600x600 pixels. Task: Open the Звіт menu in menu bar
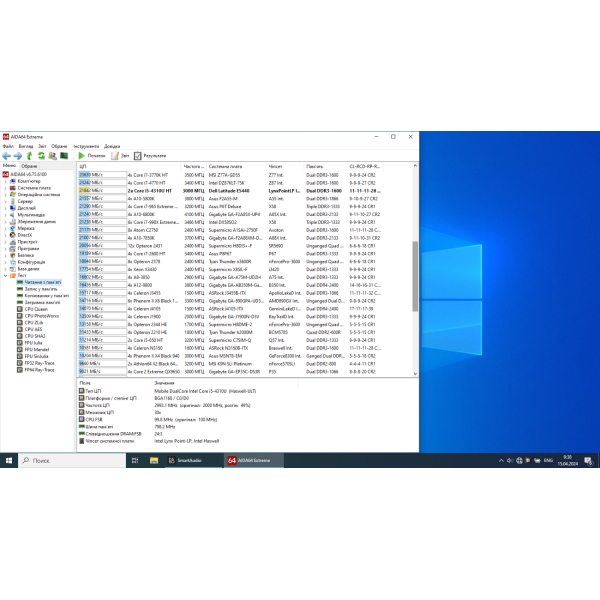click(42, 146)
